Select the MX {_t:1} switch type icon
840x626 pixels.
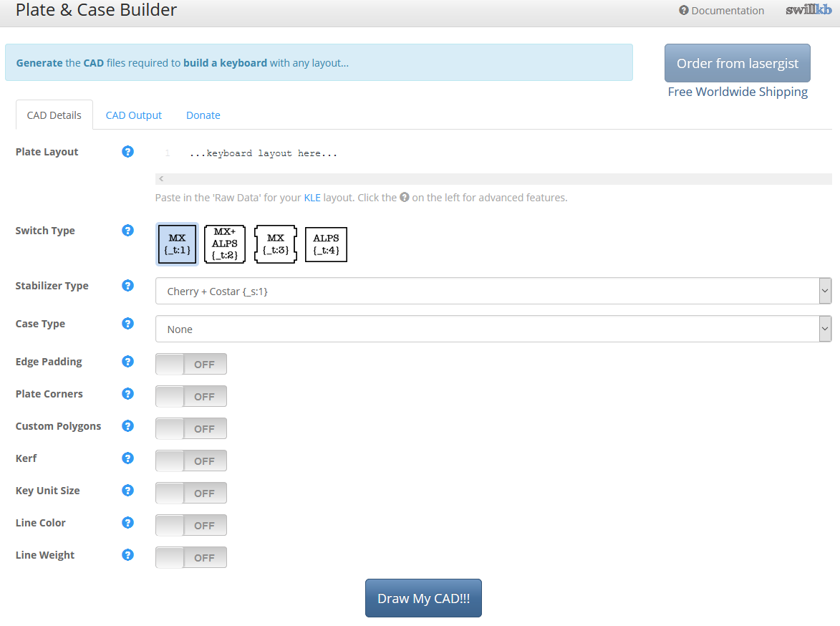(x=177, y=244)
